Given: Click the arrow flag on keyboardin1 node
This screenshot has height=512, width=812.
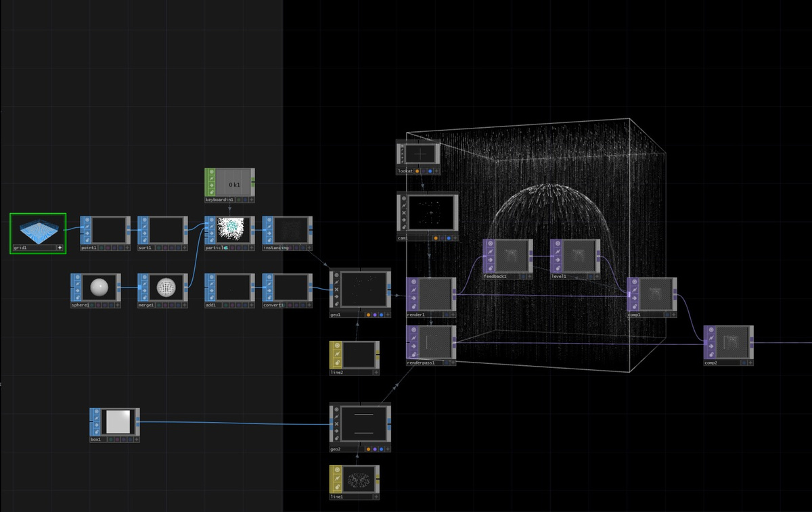Looking at the screenshot, I should point(212,185).
